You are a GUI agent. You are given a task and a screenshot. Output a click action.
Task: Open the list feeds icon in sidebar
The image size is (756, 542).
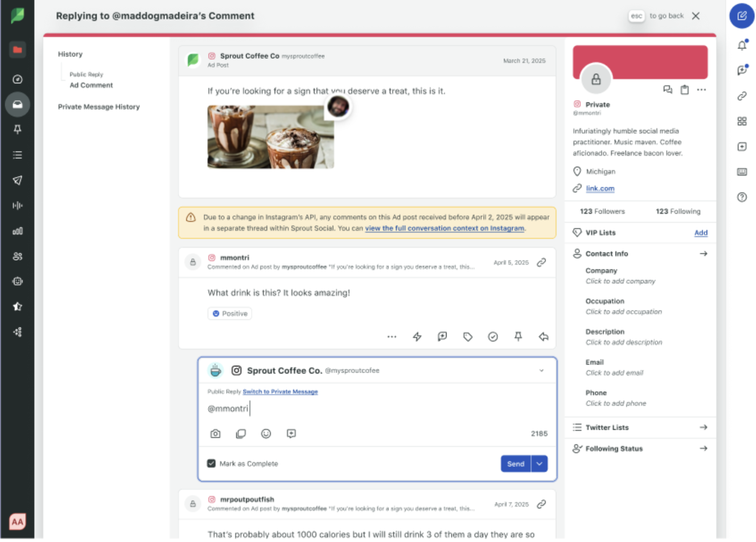coord(17,155)
